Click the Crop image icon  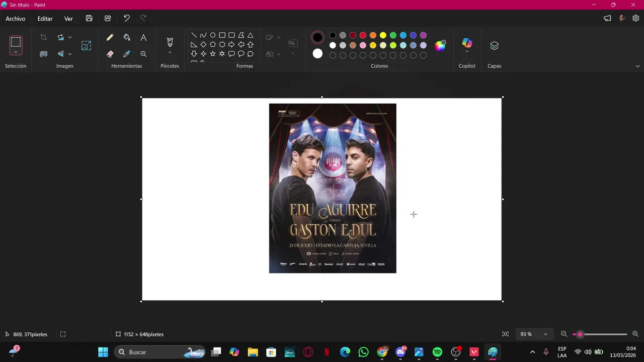coord(43,37)
